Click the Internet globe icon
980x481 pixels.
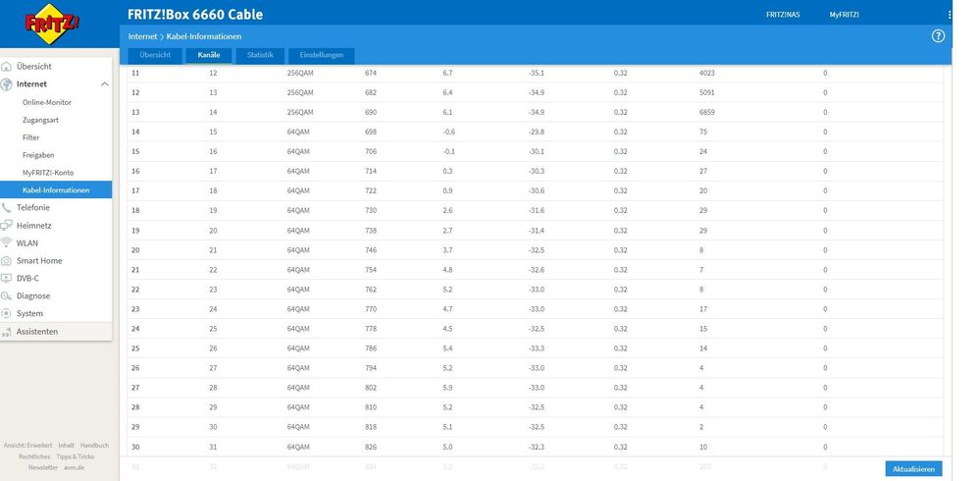point(6,83)
